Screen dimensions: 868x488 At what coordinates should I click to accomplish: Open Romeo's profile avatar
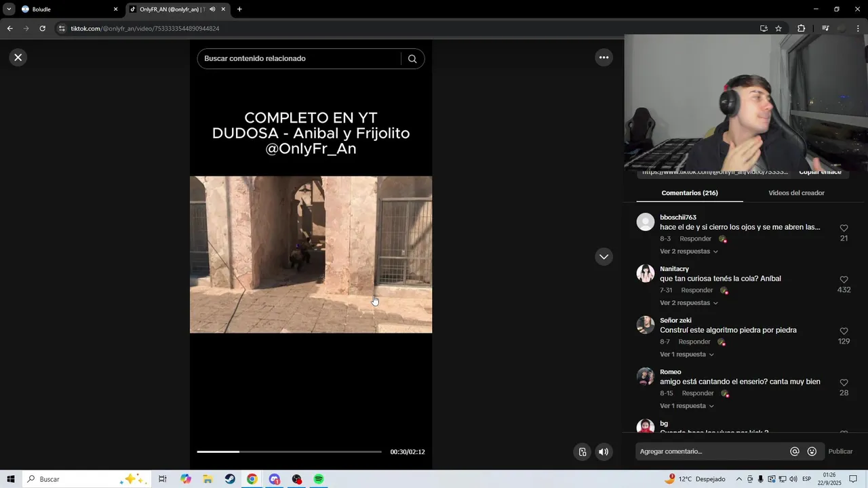tap(646, 376)
